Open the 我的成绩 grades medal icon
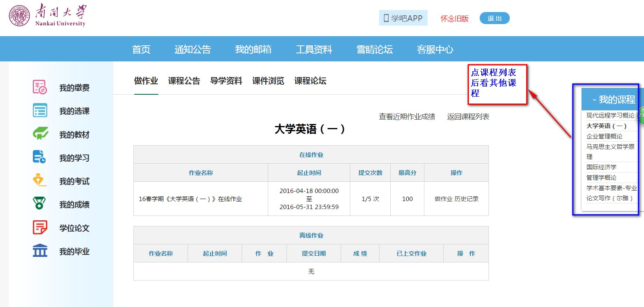Screen dimensions: 644x307 pos(40,204)
